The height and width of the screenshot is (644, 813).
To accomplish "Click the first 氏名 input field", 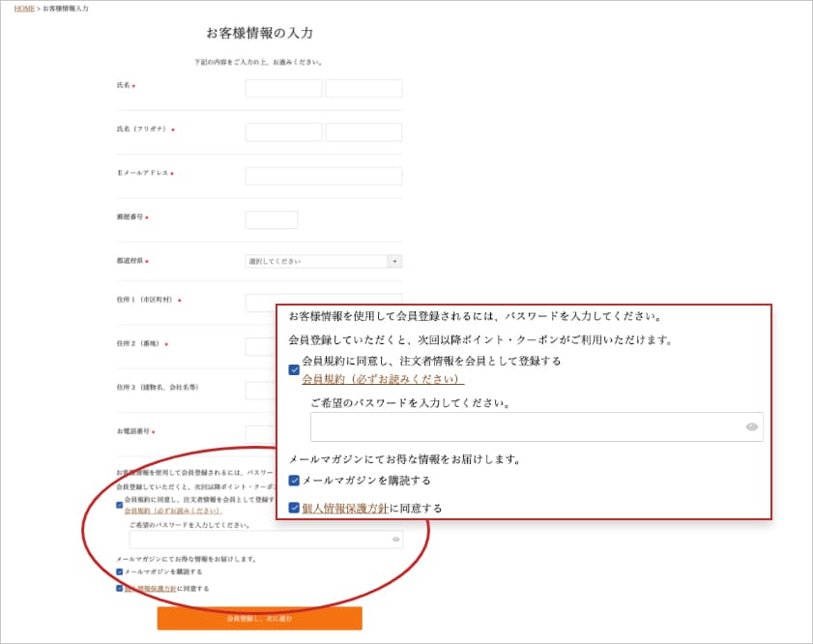I will [283, 88].
